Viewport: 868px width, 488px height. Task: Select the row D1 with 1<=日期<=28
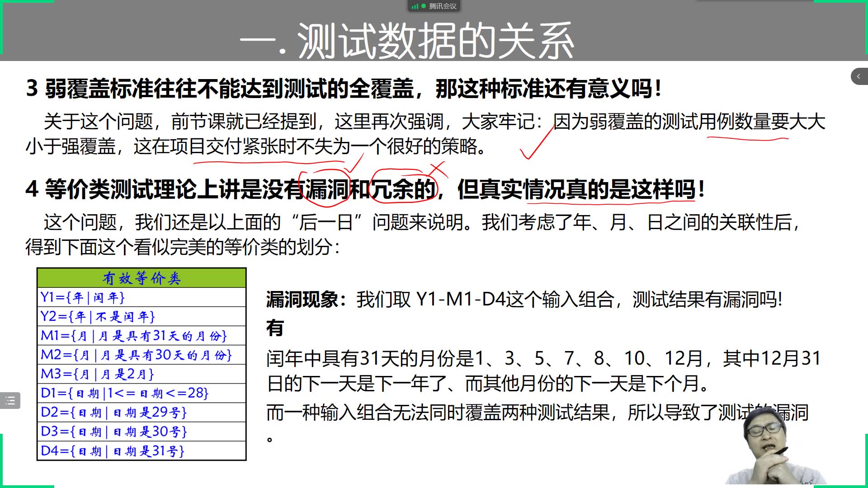142,393
